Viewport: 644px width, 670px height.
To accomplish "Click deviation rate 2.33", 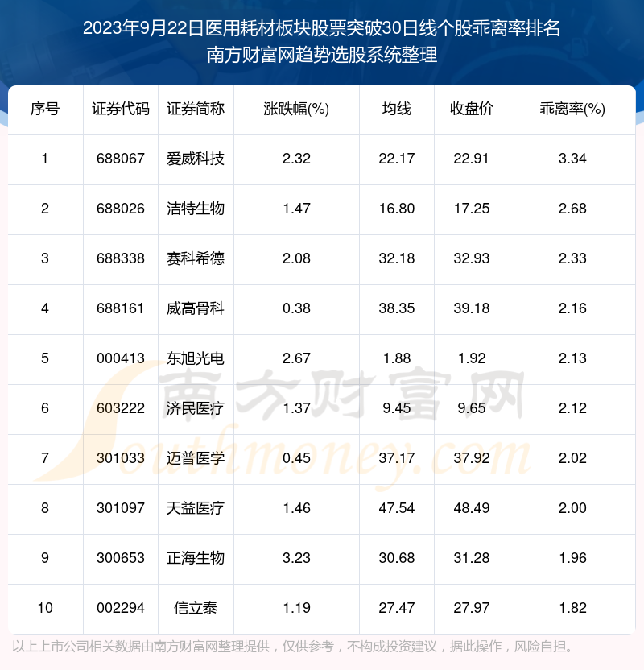I will [x=572, y=258].
